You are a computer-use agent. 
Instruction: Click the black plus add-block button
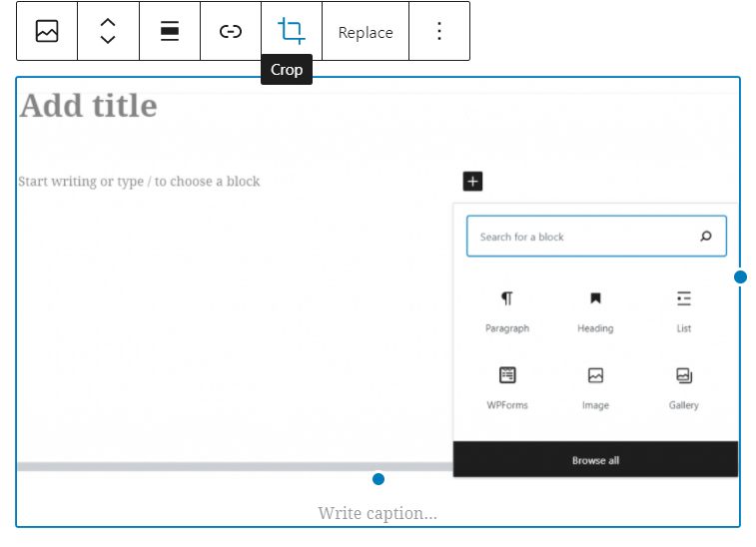click(x=472, y=182)
